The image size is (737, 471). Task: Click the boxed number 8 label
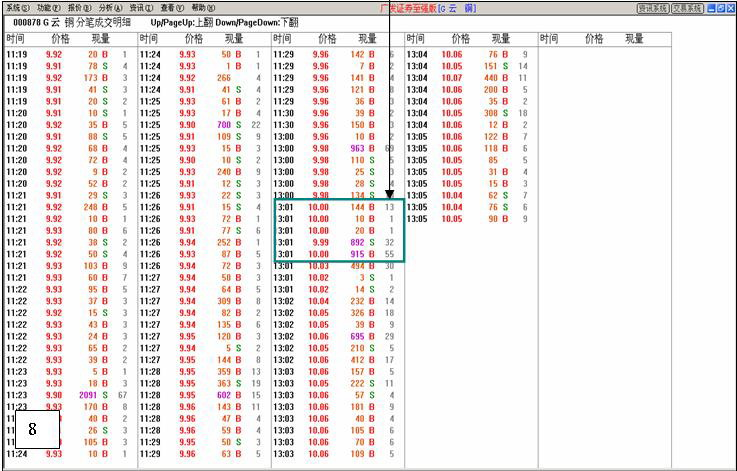(x=32, y=429)
